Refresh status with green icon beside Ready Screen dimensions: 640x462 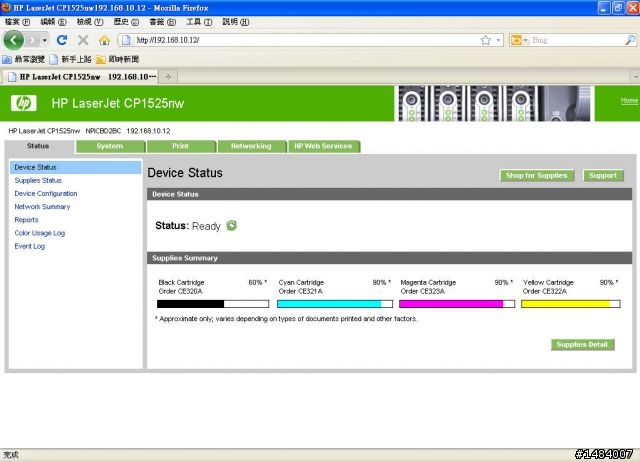pyautogui.click(x=231, y=225)
